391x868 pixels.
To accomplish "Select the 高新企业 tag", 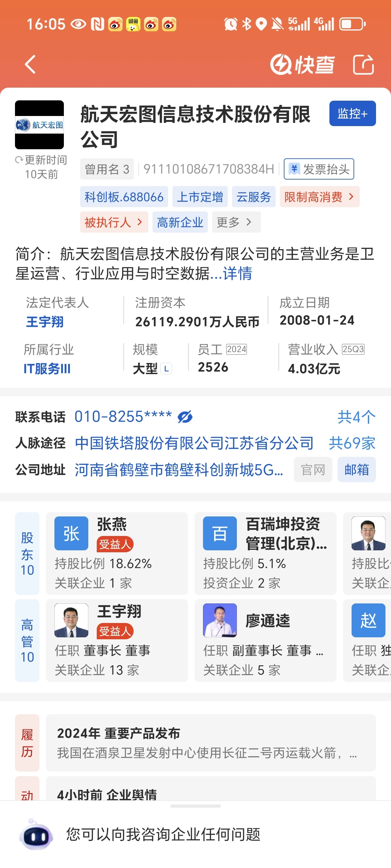I will click(180, 222).
